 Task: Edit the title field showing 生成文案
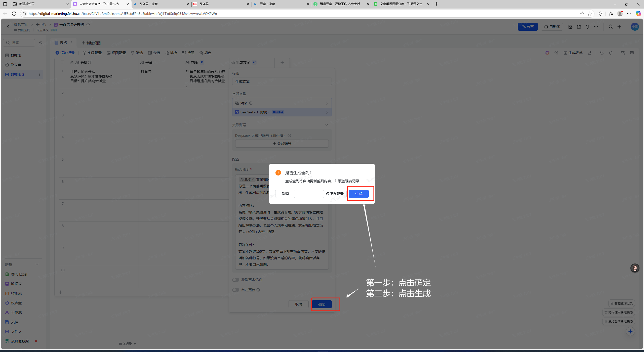[x=281, y=81]
